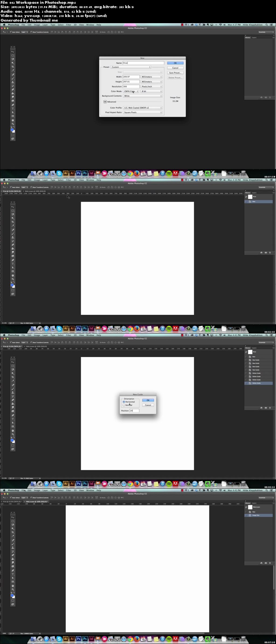Select the Path Selection tool in the 4:41 PM frame
276x644 pixels.
[13, 423]
